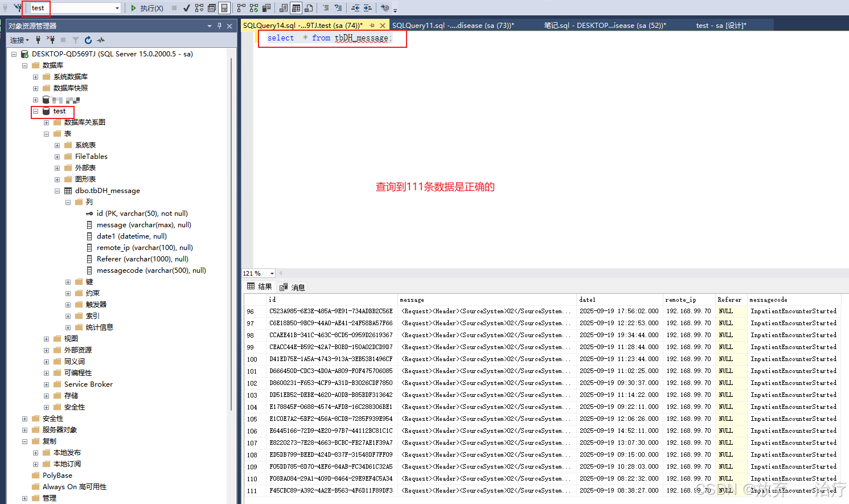Select the Display Estimated Execution Plan icon
This screenshot has height=504, width=849.
199,8
